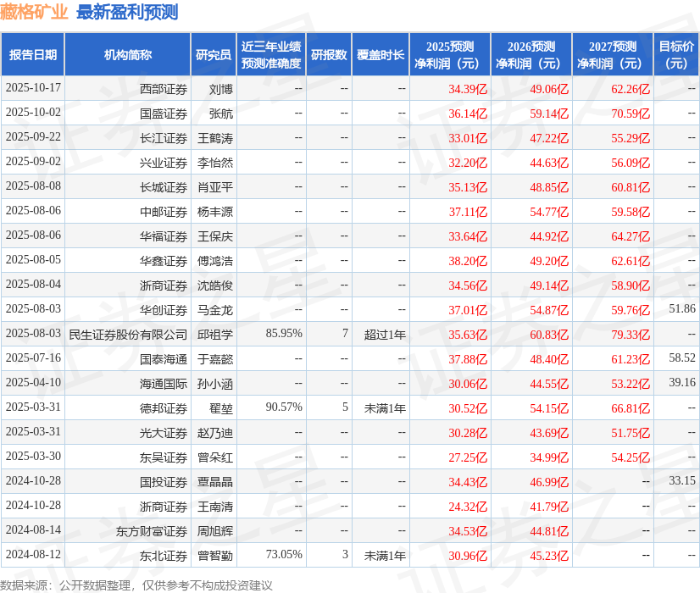Screen dimensions: 700x593
Task: Select the 机构简称 column header
Action: click(x=128, y=54)
